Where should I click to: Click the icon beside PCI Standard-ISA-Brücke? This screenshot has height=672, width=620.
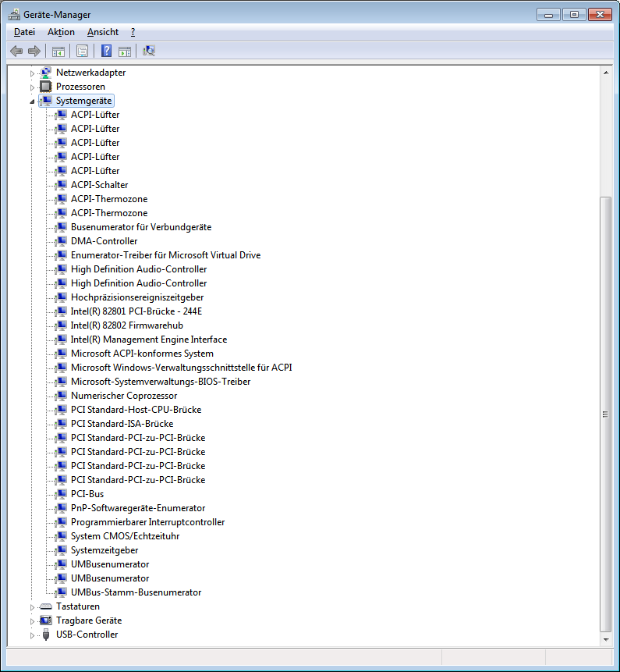pos(62,424)
